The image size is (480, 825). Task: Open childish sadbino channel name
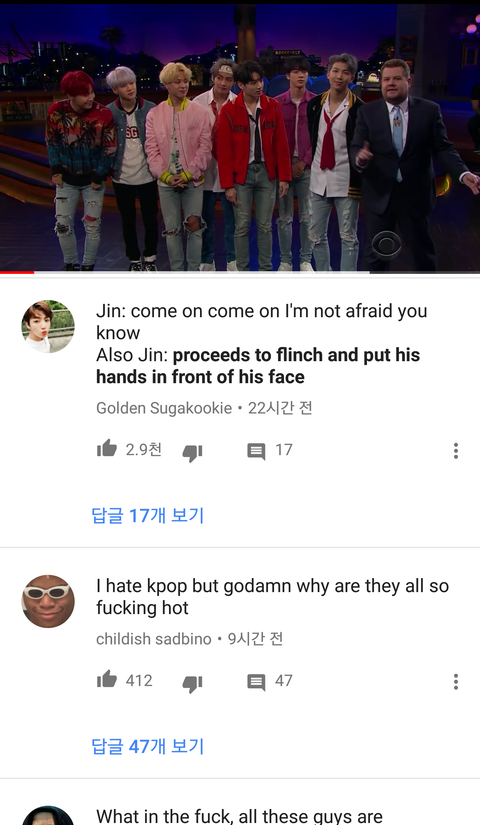click(154, 639)
